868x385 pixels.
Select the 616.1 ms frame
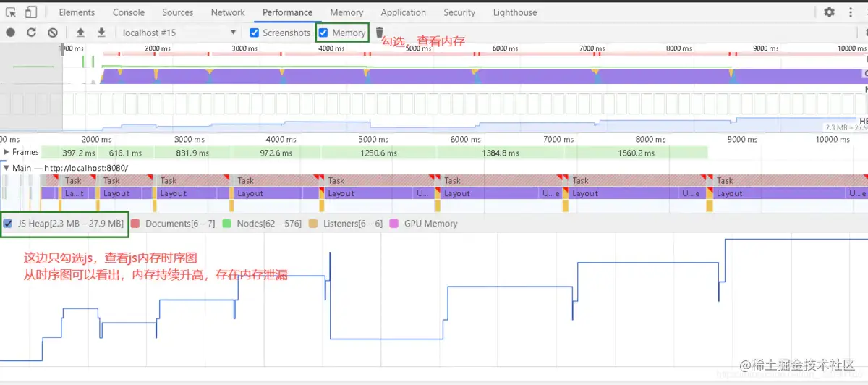tap(125, 153)
